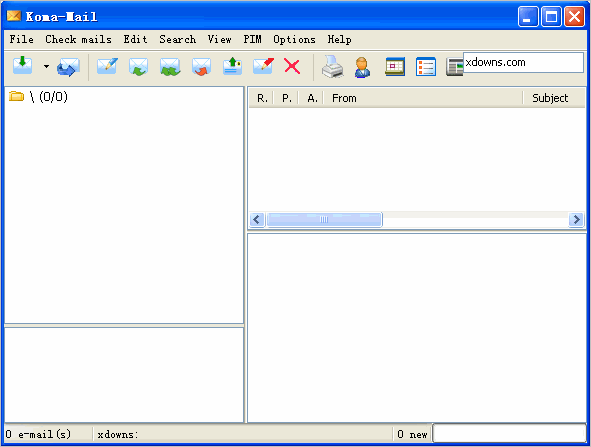The width and height of the screenshot is (591, 447).
Task: Open the Help menu
Action: [339, 39]
